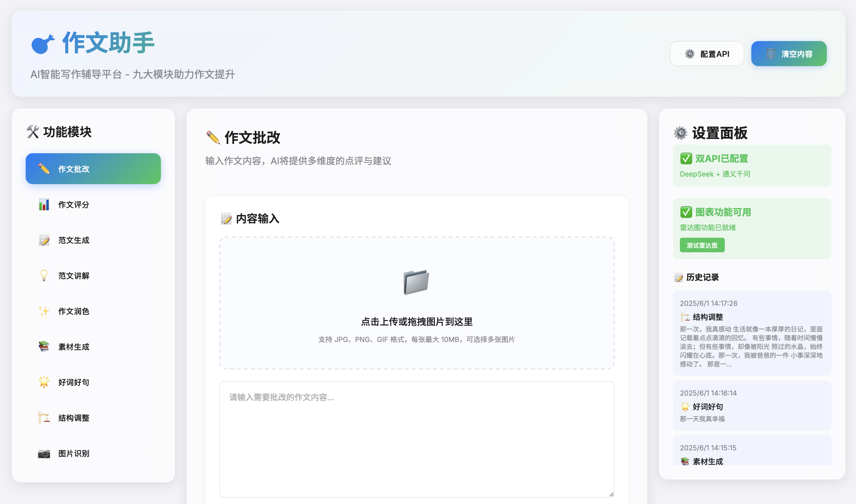Image resolution: width=856 pixels, height=504 pixels.
Task: Click the folder upload icon
Action: click(416, 282)
